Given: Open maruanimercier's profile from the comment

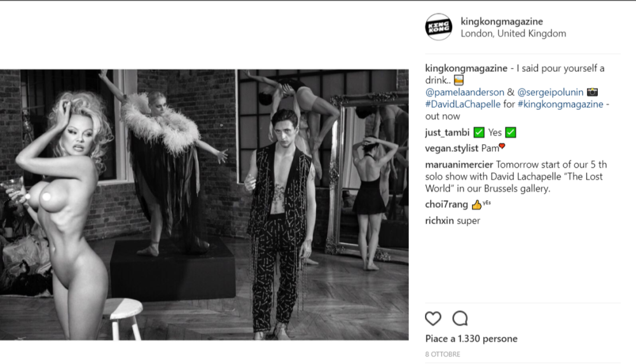Looking at the screenshot, I should point(458,164).
